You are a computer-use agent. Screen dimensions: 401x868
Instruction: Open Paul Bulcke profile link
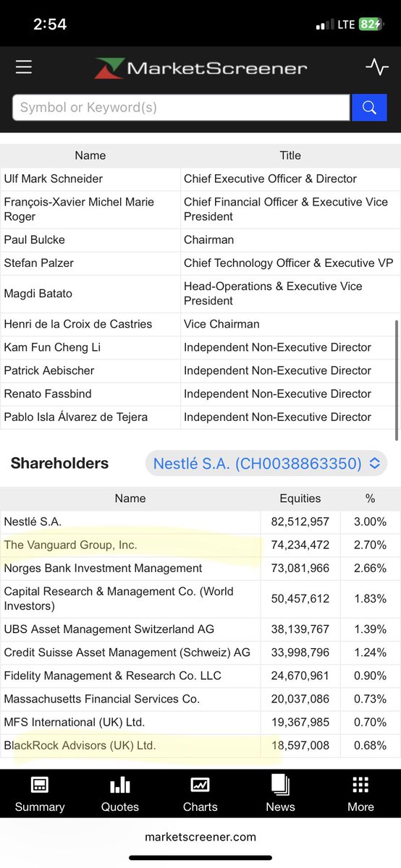(33, 239)
